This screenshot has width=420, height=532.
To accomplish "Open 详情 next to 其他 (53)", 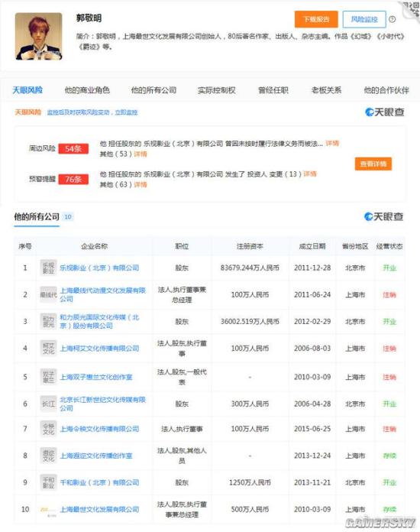I will [x=141, y=154].
